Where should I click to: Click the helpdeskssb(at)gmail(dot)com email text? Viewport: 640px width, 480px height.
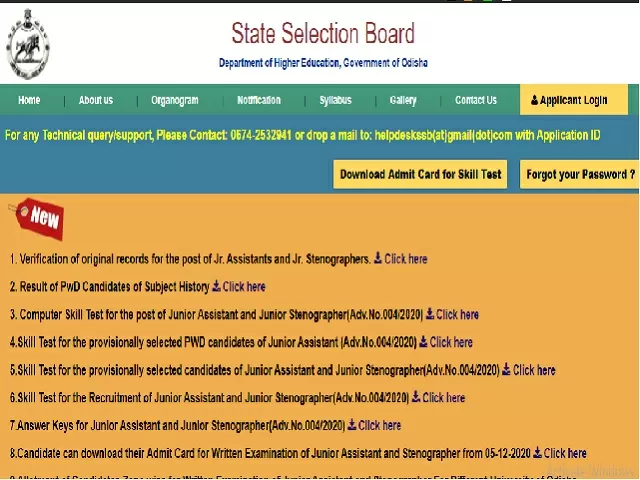coord(443,135)
